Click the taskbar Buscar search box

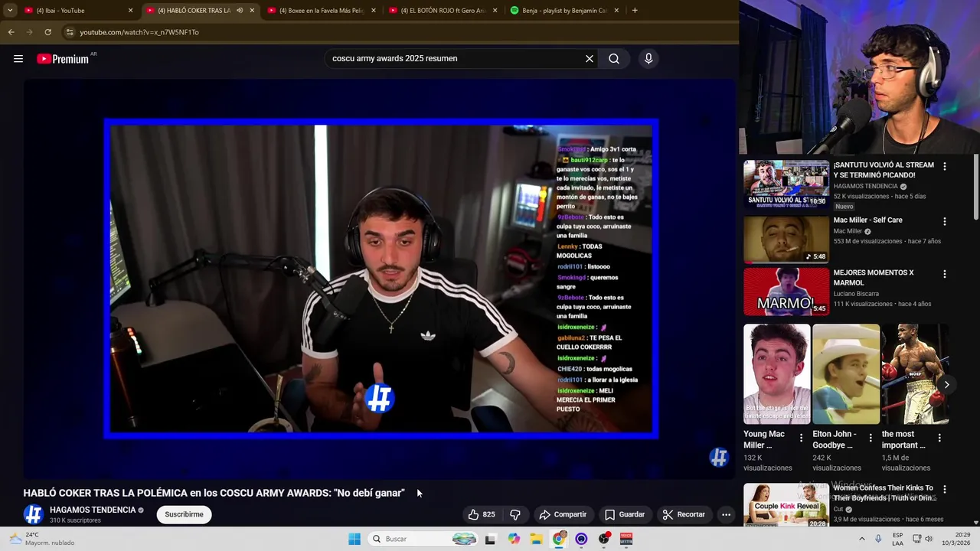pos(423,539)
